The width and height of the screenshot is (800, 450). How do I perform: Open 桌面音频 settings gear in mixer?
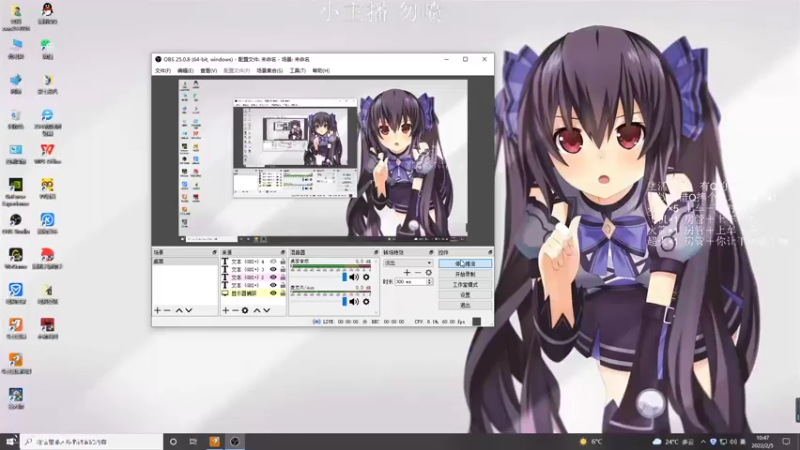[366, 277]
